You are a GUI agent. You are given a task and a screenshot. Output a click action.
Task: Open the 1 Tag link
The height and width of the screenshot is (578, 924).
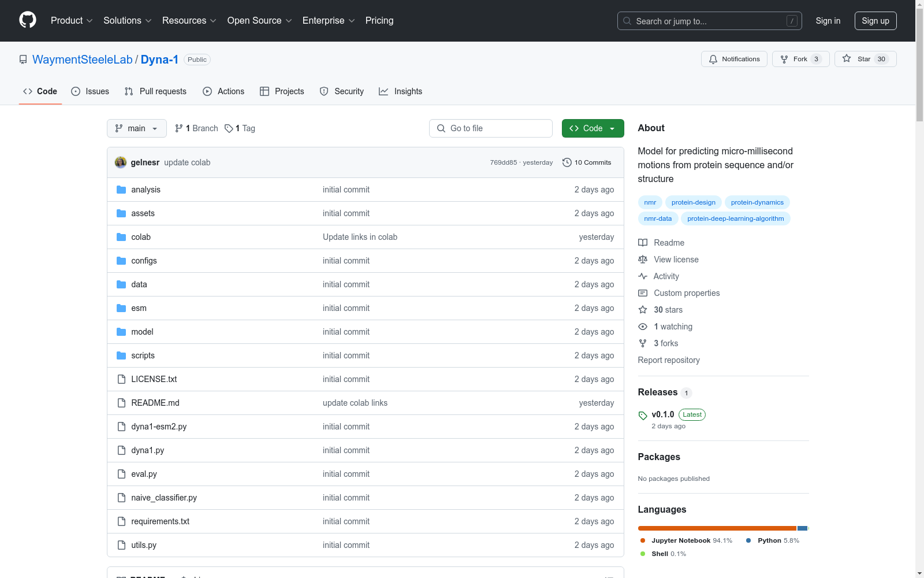(x=240, y=128)
